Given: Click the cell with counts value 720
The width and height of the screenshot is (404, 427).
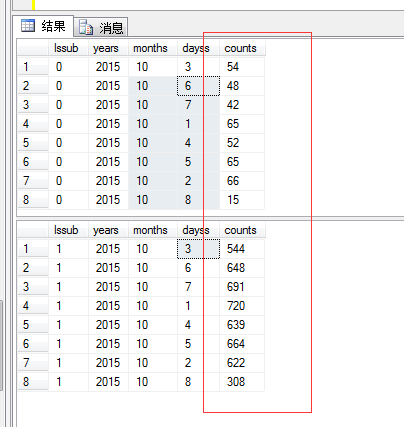Looking at the screenshot, I should (242, 306).
